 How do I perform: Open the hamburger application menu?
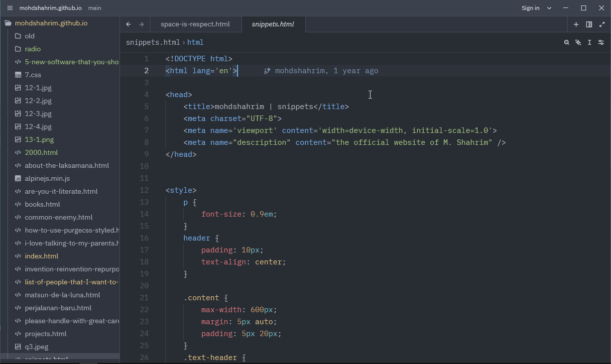coord(9,8)
